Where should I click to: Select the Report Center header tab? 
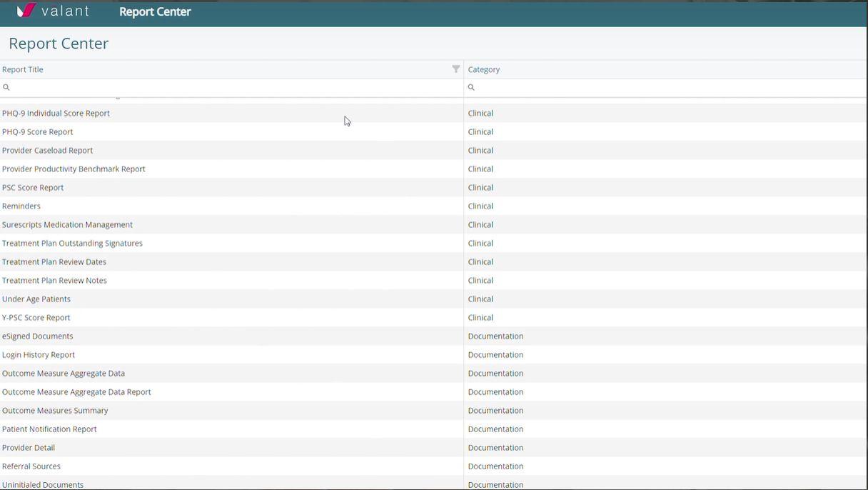tap(155, 11)
